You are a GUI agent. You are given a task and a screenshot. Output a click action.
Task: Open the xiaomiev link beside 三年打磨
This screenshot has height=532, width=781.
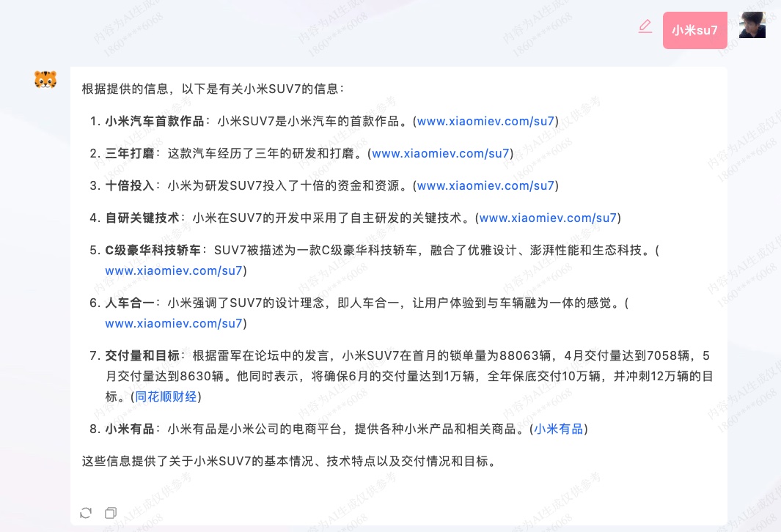[x=440, y=153]
